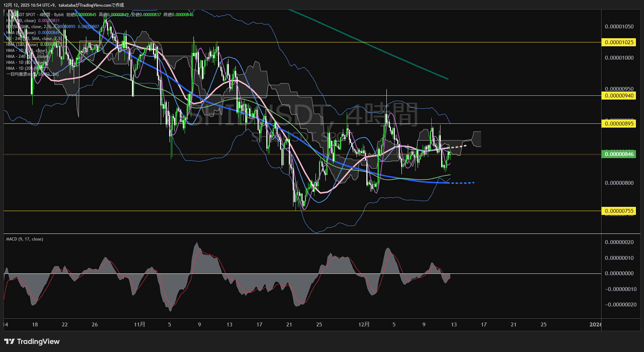Click the TradingView wordmark text
This screenshot has width=644, height=352.
click(38, 341)
